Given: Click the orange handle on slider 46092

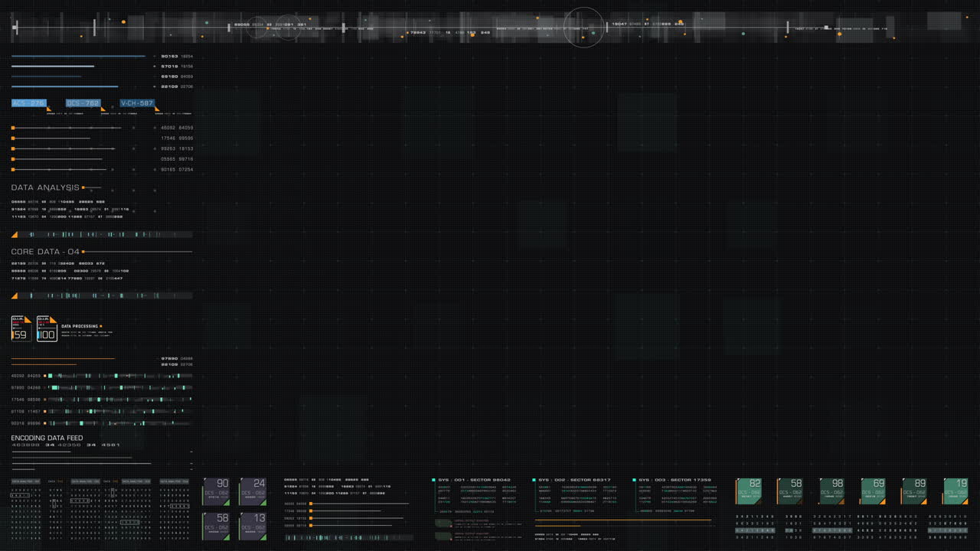Looking at the screenshot, I should tap(13, 128).
